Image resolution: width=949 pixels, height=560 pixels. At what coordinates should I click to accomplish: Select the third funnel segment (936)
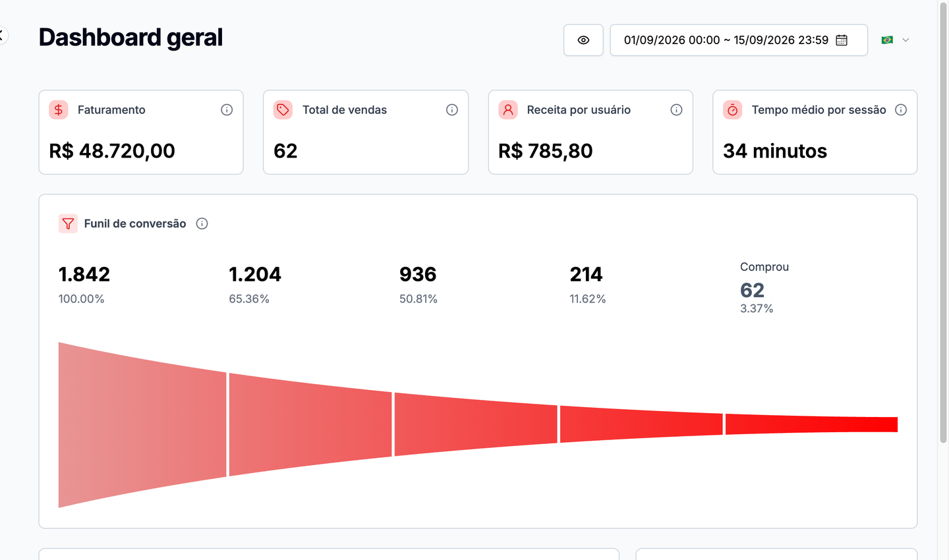[476, 425]
